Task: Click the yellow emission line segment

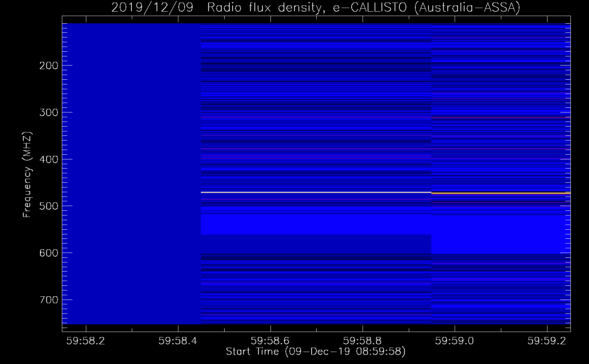Action: pyautogui.click(x=501, y=193)
